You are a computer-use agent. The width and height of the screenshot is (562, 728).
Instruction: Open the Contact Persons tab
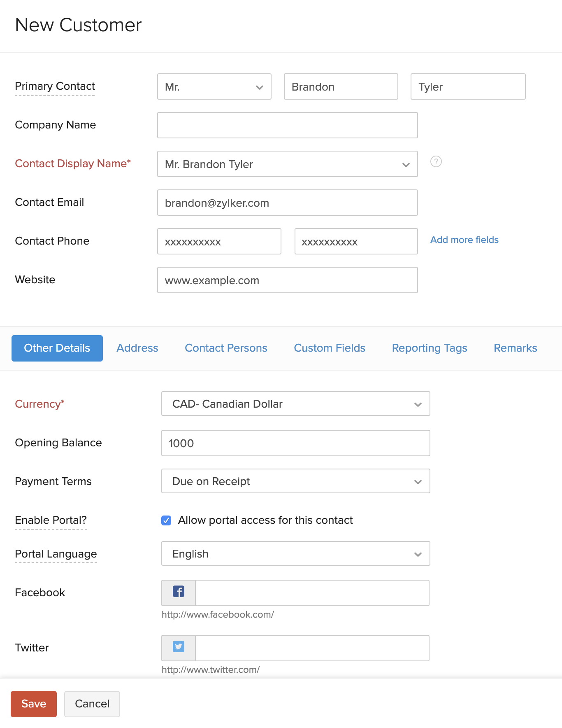click(x=226, y=348)
